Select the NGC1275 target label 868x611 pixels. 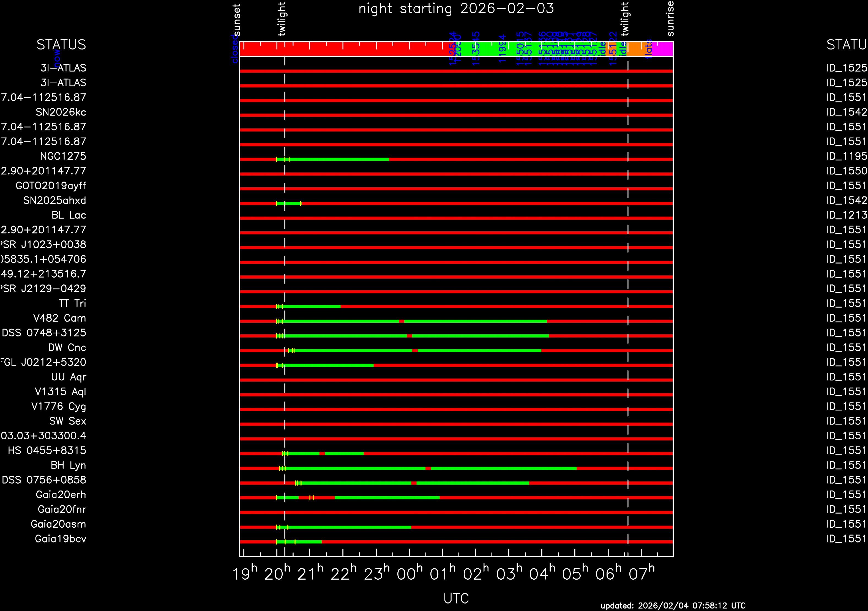[x=63, y=156]
